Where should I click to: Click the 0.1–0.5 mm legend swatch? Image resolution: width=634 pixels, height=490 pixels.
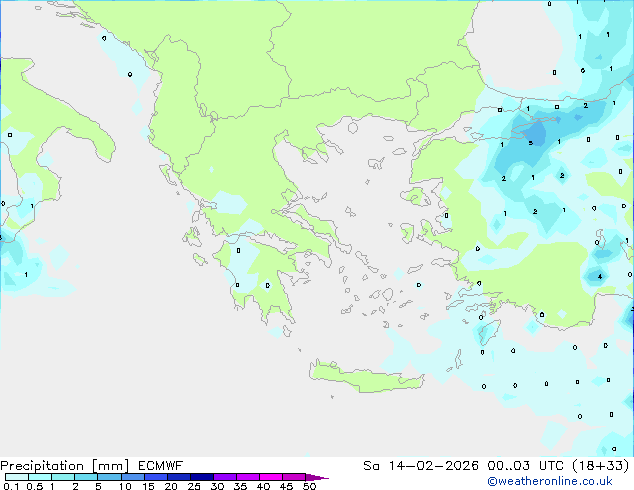[17, 477]
